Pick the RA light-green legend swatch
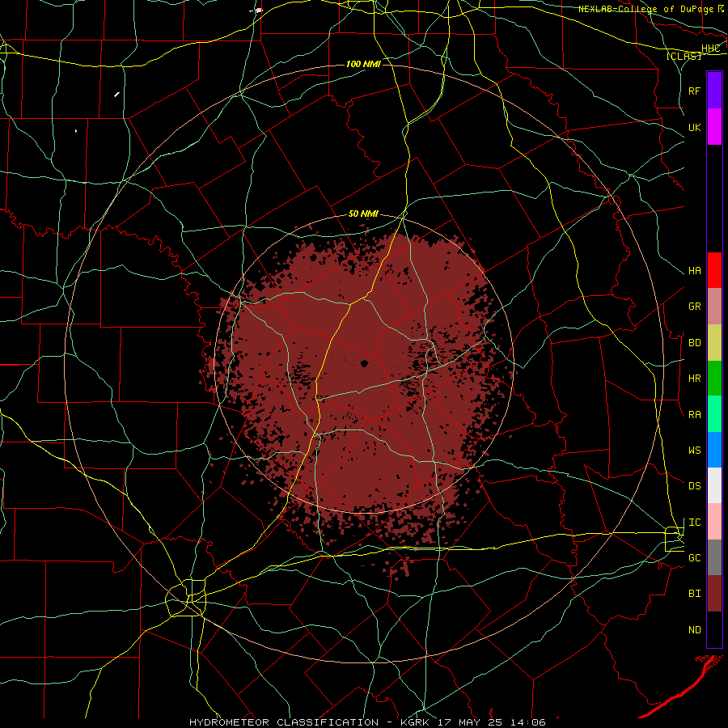 point(714,414)
